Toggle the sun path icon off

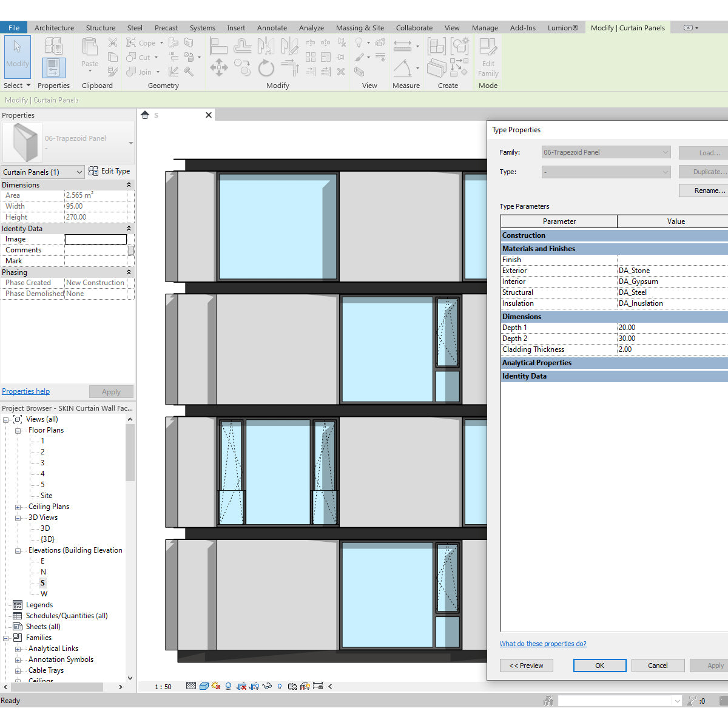(216, 686)
